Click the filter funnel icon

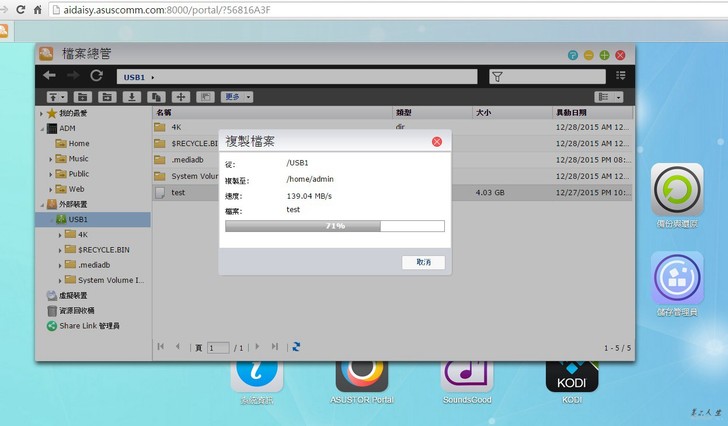pos(497,76)
